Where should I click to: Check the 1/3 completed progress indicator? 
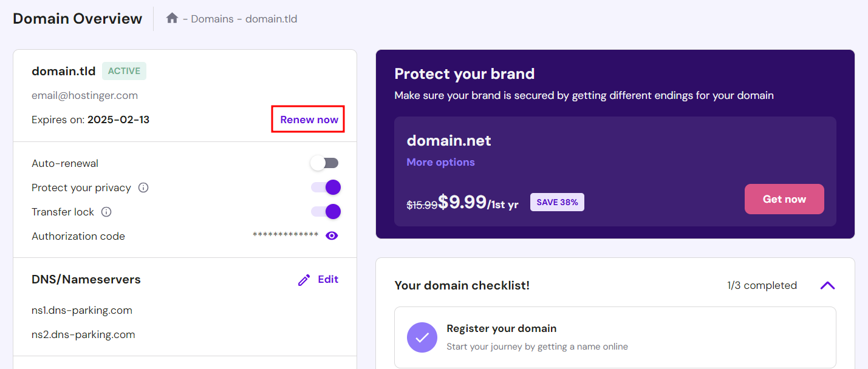[762, 285]
